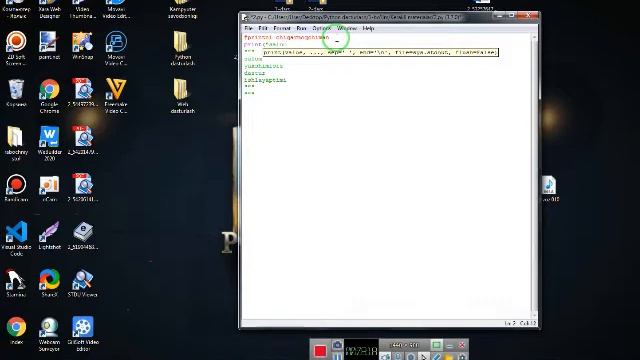Select the Python dasturlash folder

click(182, 48)
